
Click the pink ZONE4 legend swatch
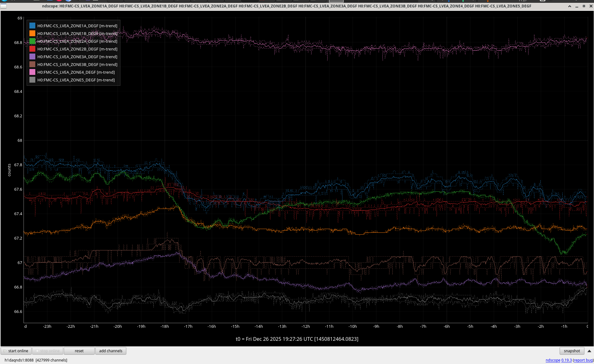coord(32,72)
